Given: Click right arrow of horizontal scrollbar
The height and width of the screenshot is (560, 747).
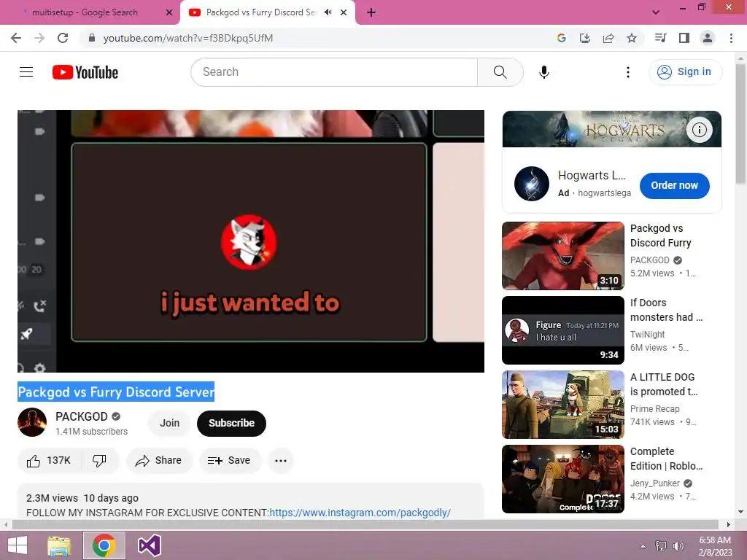Looking at the screenshot, I should pos(729,525).
